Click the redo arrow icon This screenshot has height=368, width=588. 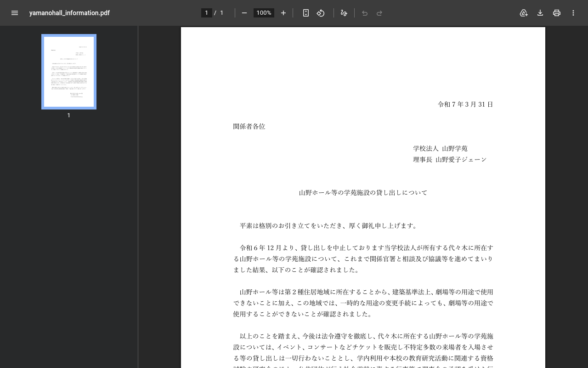tap(379, 13)
